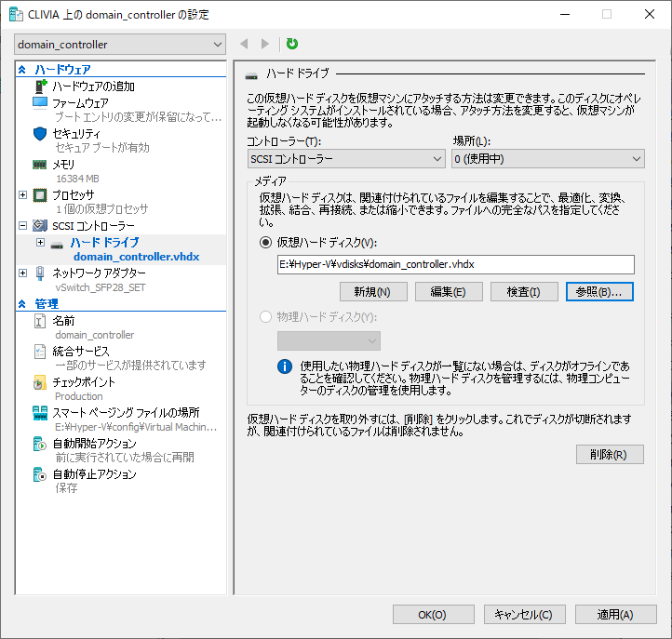
Task: Click the 新規(N) button
Action: (x=373, y=292)
